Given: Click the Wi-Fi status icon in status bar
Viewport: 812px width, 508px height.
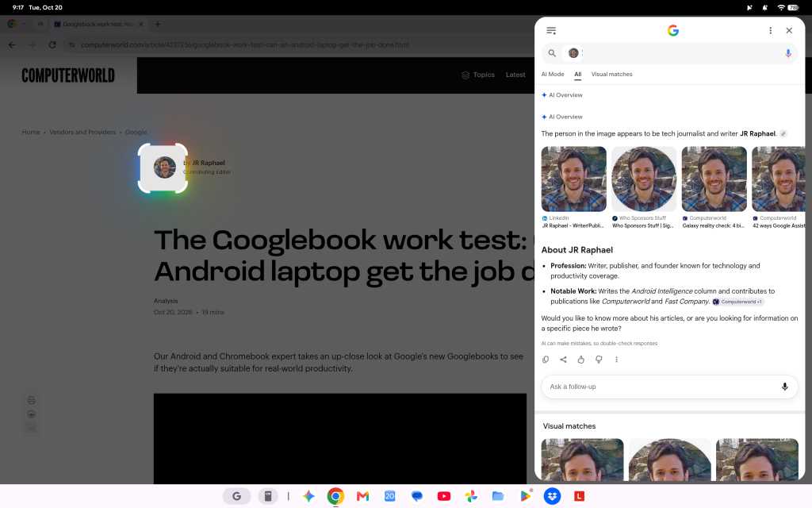Looking at the screenshot, I should (781, 7).
